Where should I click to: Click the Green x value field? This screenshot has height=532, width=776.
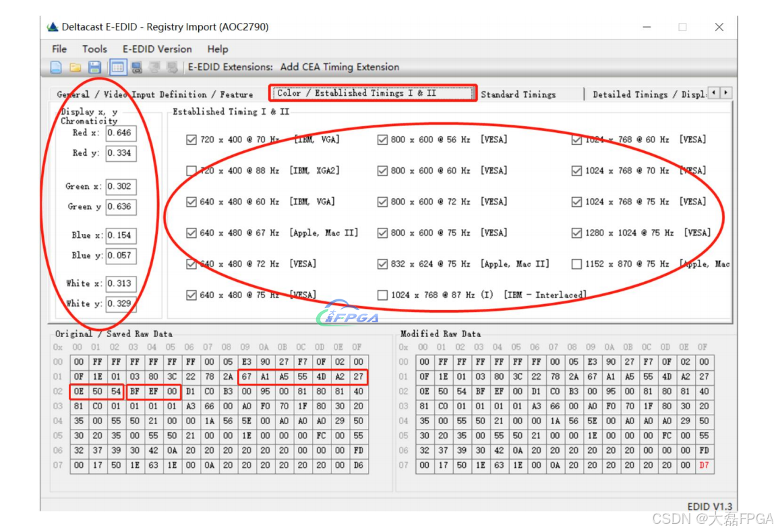coord(121,187)
